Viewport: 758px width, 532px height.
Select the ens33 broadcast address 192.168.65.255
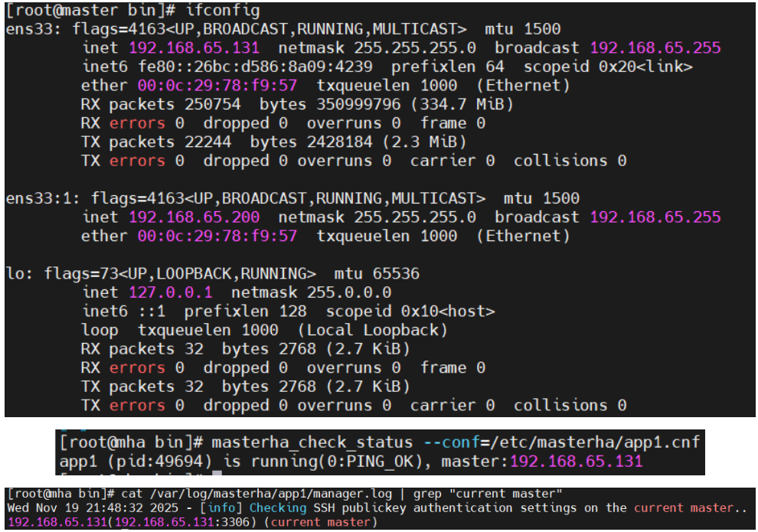[x=655, y=47]
